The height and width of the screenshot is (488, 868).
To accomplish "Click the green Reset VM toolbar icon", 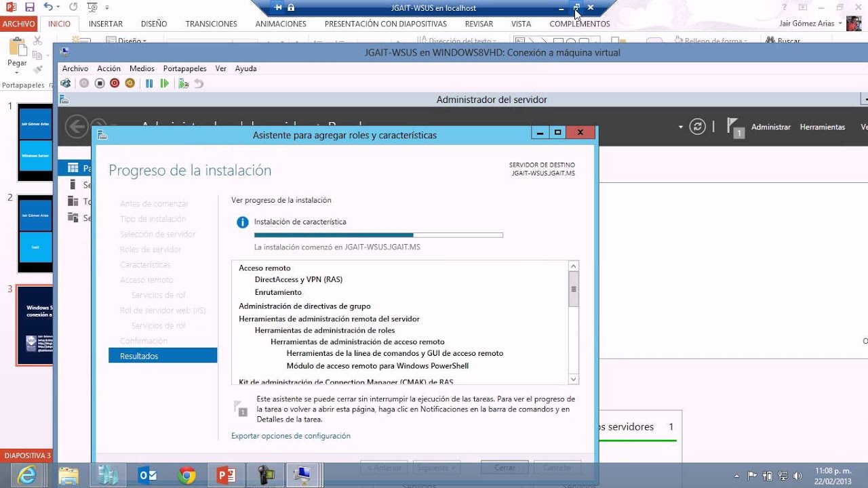I will tap(164, 83).
